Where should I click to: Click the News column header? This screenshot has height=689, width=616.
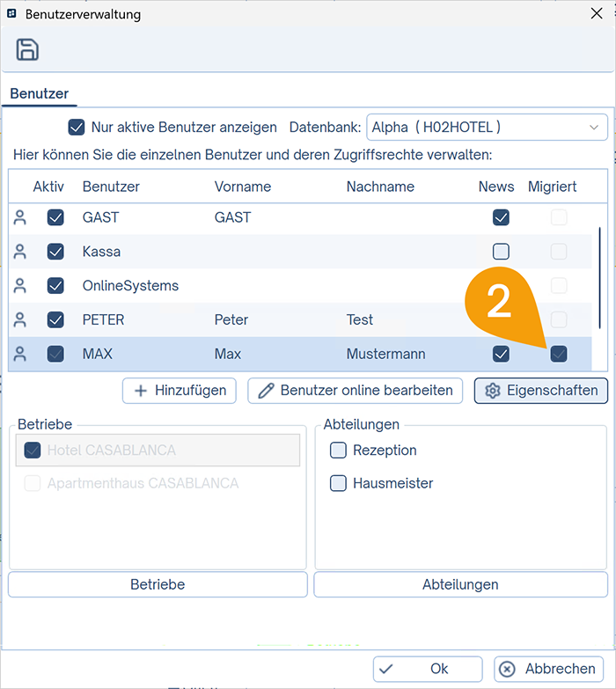click(x=496, y=187)
